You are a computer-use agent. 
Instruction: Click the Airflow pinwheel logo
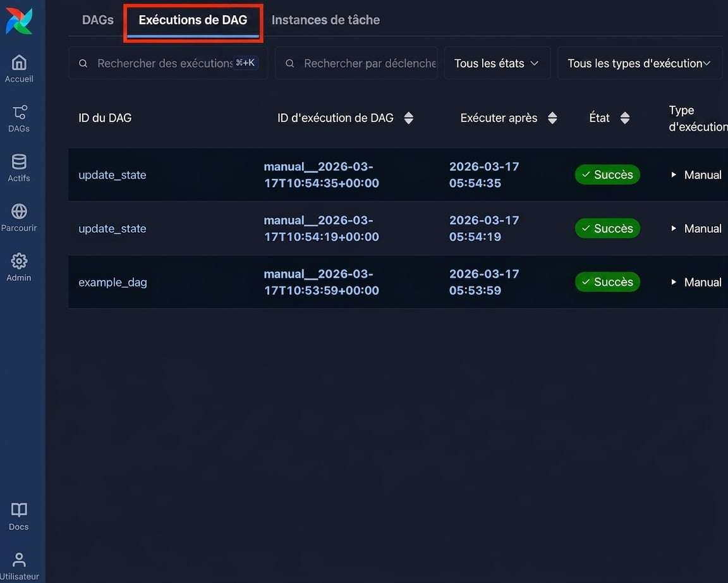coord(19,21)
